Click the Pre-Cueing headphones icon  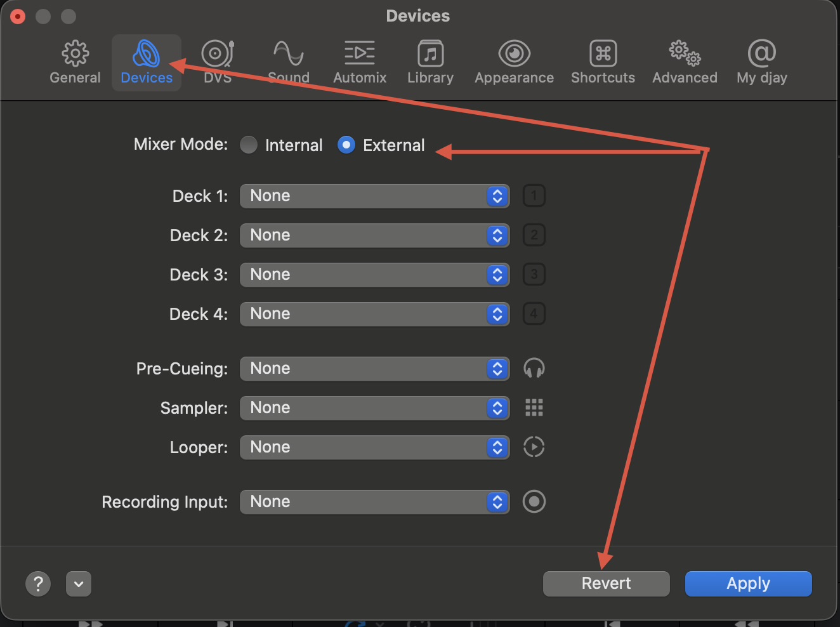coord(534,369)
